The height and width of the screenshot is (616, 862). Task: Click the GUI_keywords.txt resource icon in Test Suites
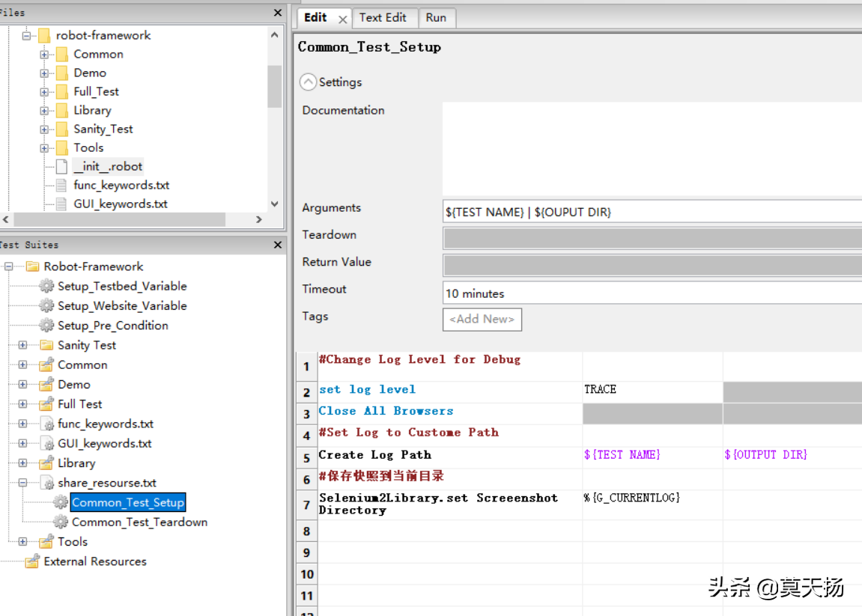[x=48, y=444]
